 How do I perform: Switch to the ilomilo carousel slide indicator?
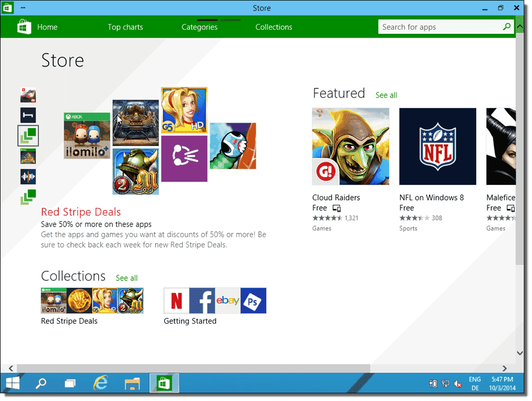[28, 135]
